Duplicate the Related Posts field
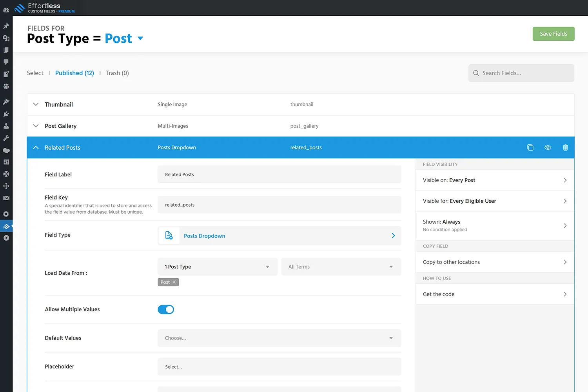This screenshot has width=588, height=392. pos(530,148)
